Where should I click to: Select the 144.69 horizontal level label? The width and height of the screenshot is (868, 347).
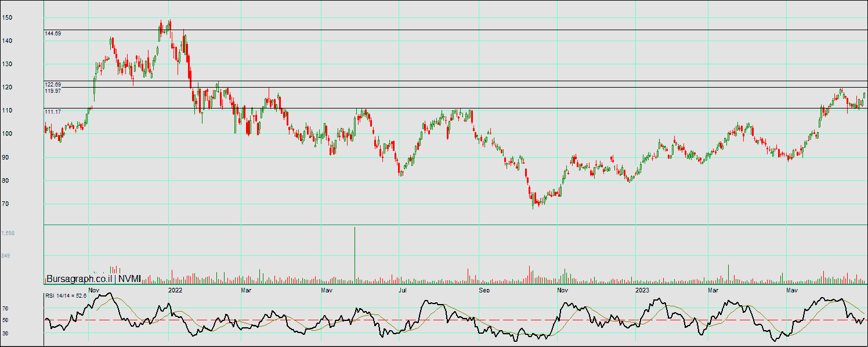[x=53, y=34]
